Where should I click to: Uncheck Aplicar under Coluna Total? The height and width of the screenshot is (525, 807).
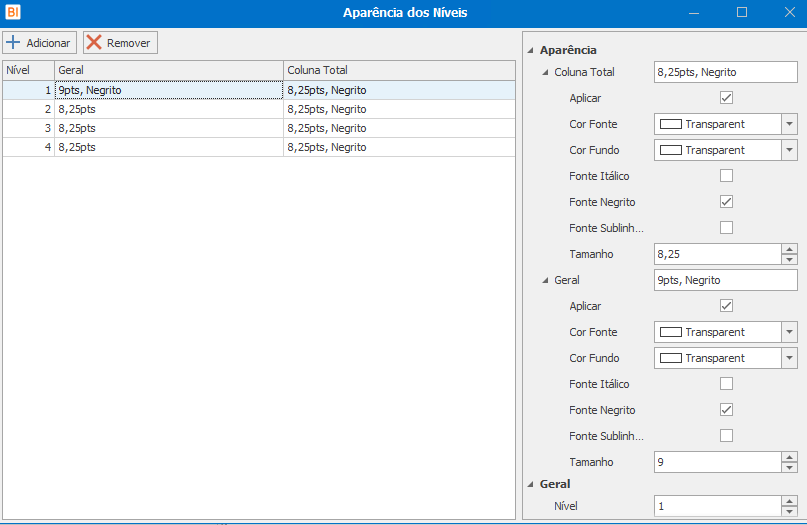pos(727,98)
